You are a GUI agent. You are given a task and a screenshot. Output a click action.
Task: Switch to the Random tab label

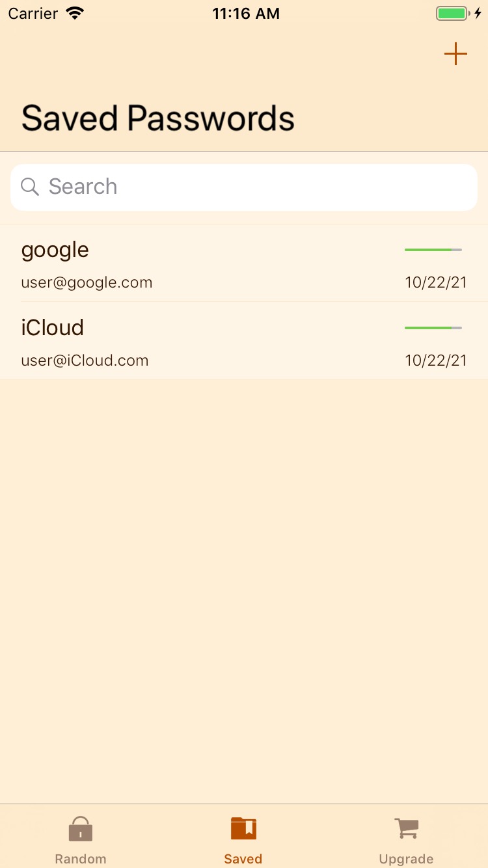[81, 859]
